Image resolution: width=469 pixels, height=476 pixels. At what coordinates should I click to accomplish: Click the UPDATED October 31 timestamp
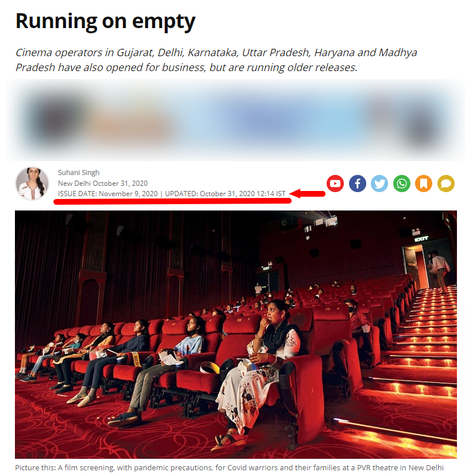225,194
